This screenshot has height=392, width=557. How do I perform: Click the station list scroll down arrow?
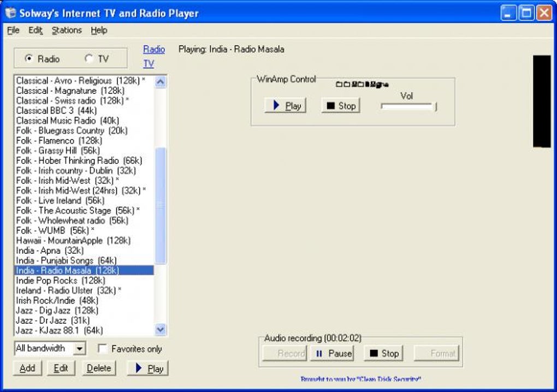(x=161, y=330)
